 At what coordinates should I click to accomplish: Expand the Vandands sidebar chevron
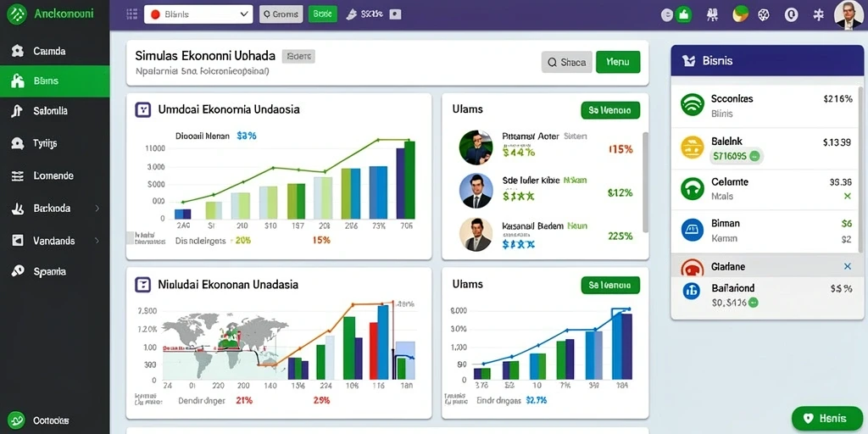point(97,241)
